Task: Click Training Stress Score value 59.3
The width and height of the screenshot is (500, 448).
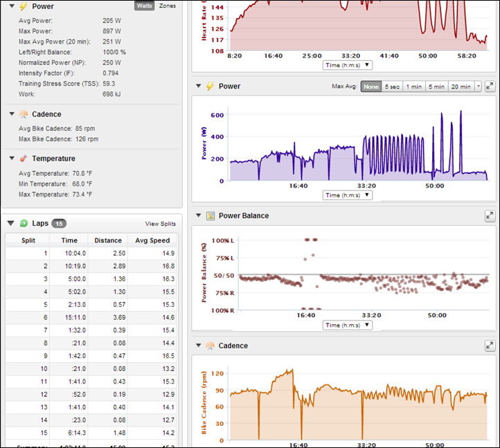Action: 109,84
